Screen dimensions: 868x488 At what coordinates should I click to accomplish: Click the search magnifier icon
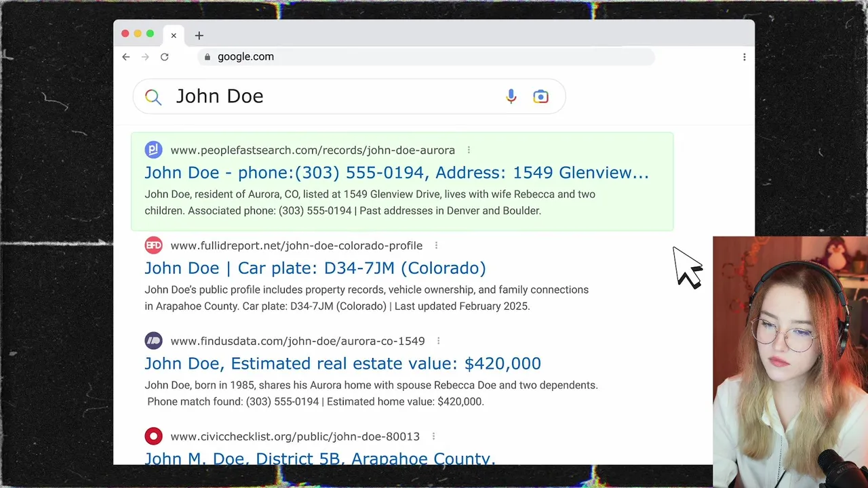(x=153, y=97)
